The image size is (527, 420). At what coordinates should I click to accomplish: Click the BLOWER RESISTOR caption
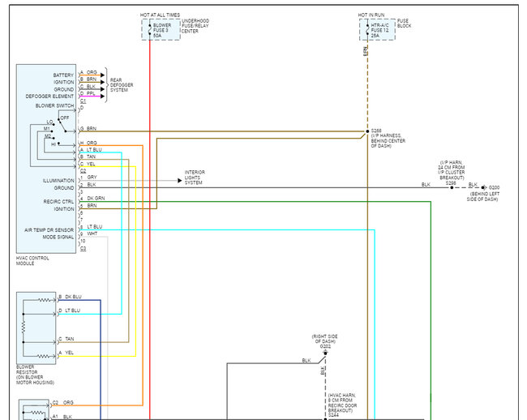point(35,375)
